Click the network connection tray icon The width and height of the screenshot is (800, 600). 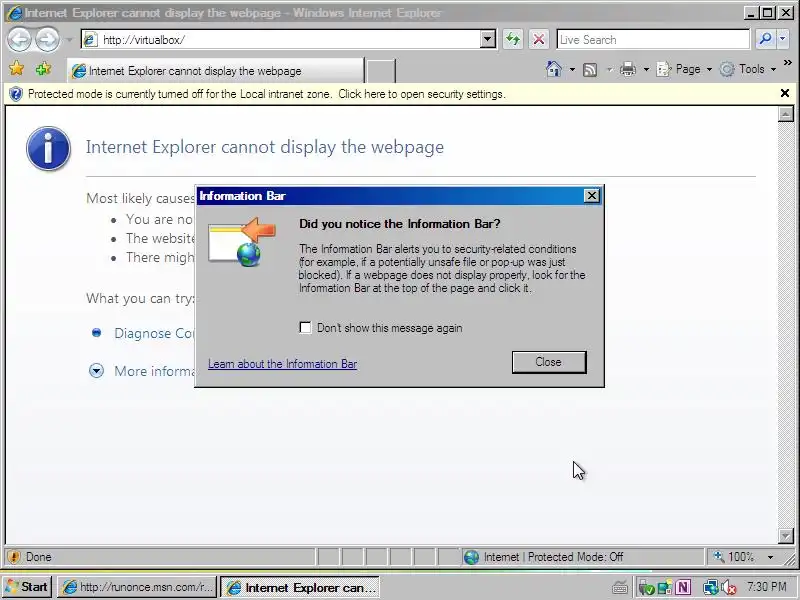click(x=711, y=588)
